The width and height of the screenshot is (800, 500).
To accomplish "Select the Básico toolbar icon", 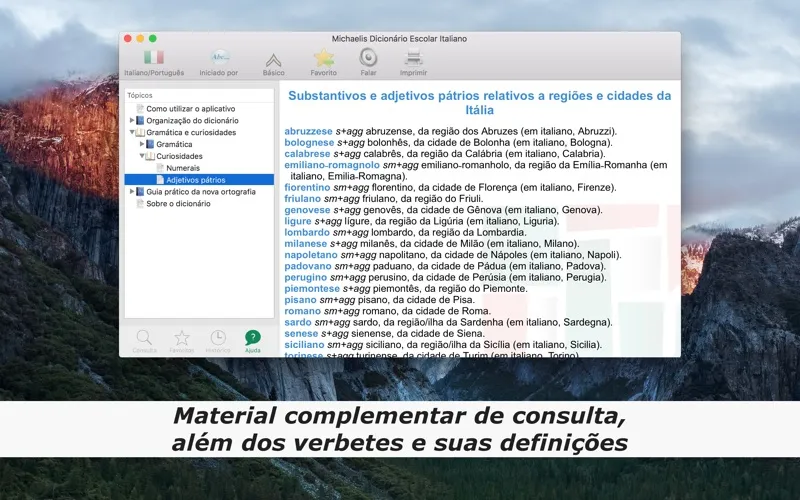I will tap(273, 58).
